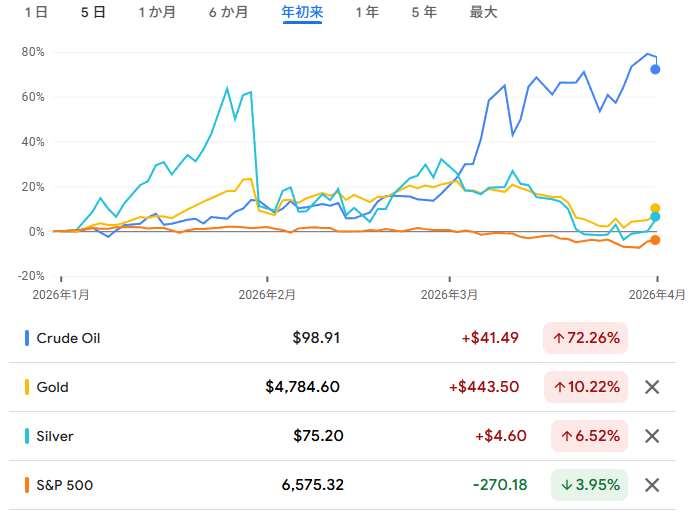Remove Silver using its X icon
Viewport: 699px width, 515px height.
(652, 436)
